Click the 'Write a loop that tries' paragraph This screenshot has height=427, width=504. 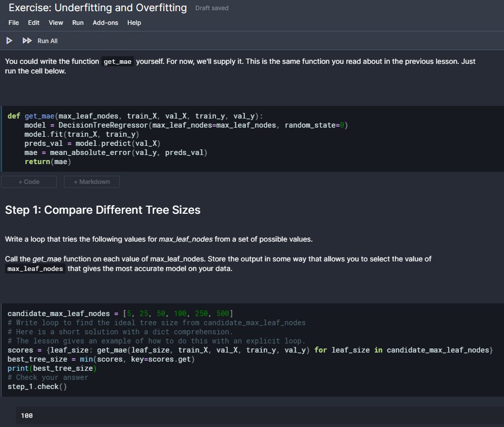click(x=159, y=240)
